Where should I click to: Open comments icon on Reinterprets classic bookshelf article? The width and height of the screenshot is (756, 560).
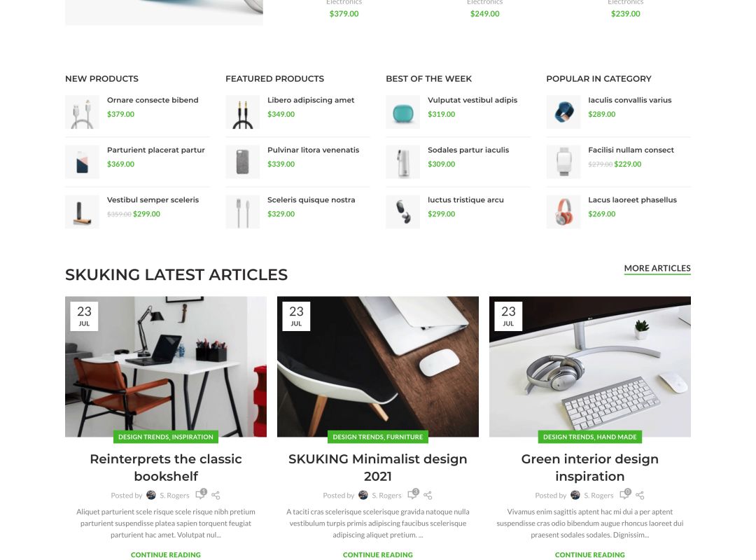(x=201, y=494)
